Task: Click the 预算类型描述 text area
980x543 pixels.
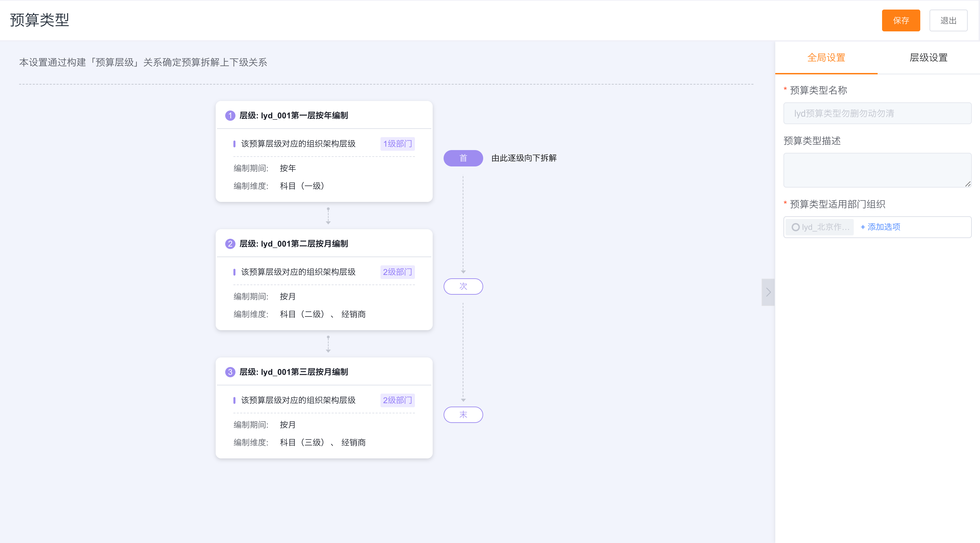Action: click(877, 170)
